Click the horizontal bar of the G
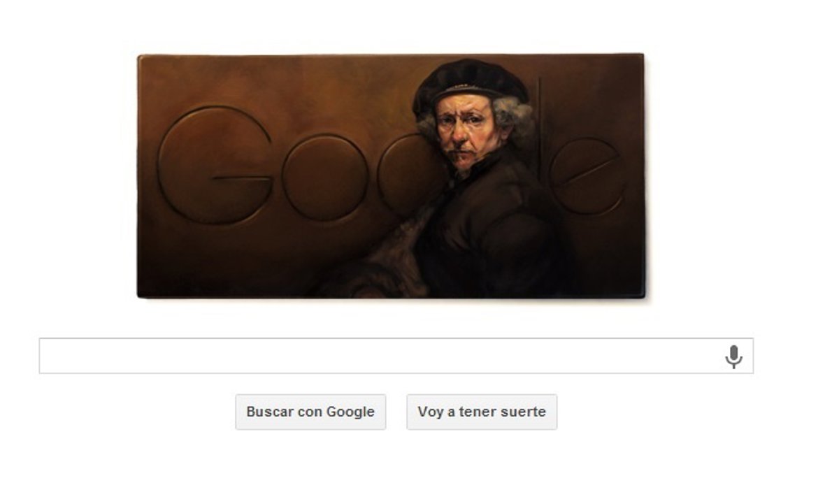The width and height of the screenshot is (839, 504). (242, 178)
